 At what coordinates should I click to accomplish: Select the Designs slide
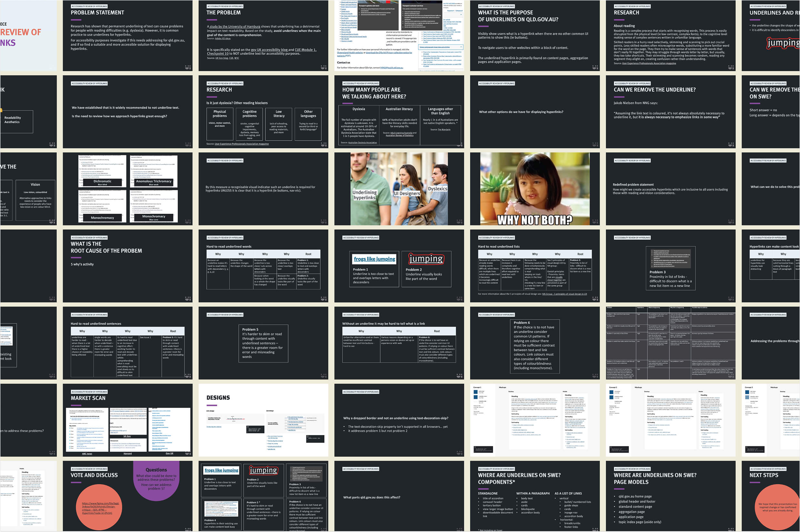pyautogui.click(x=263, y=420)
